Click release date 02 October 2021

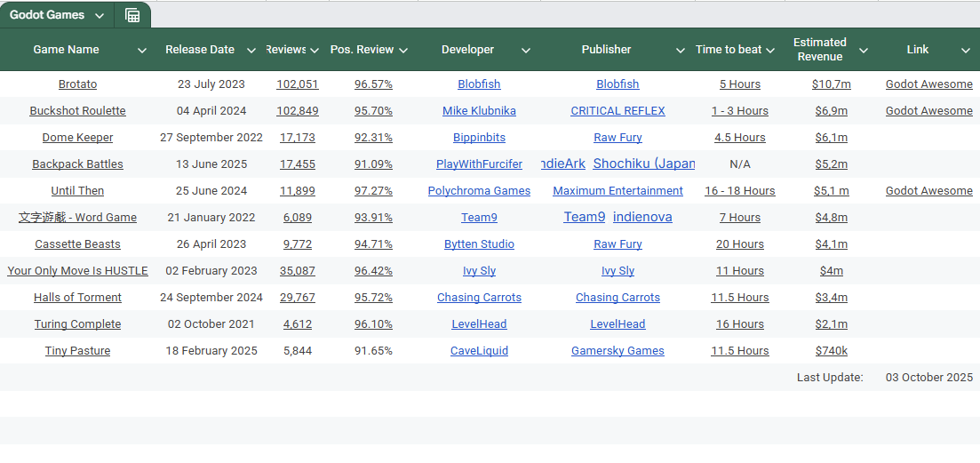[211, 324]
